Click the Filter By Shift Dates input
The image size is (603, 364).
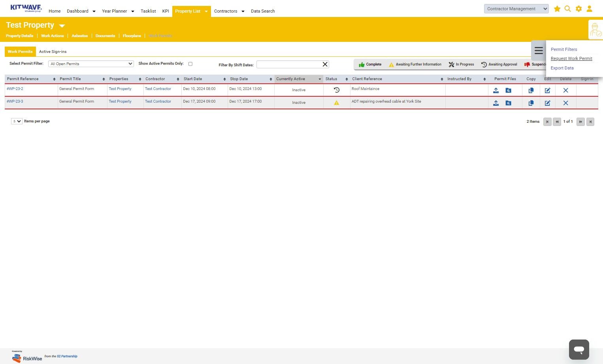tap(288, 64)
